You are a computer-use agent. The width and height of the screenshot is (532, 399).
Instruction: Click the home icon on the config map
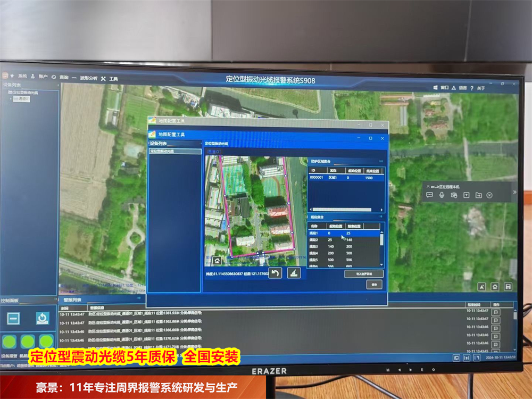click(217, 261)
